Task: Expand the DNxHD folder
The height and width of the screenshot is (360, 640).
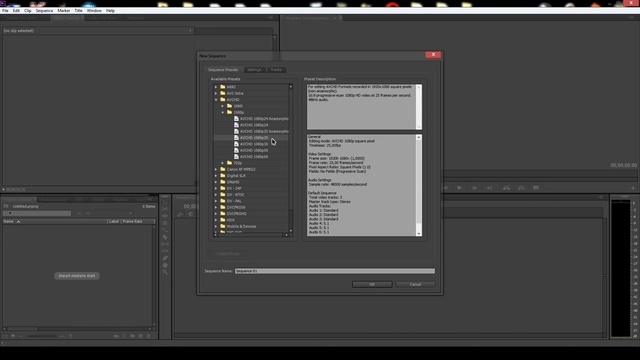Action: tap(216, 182)
